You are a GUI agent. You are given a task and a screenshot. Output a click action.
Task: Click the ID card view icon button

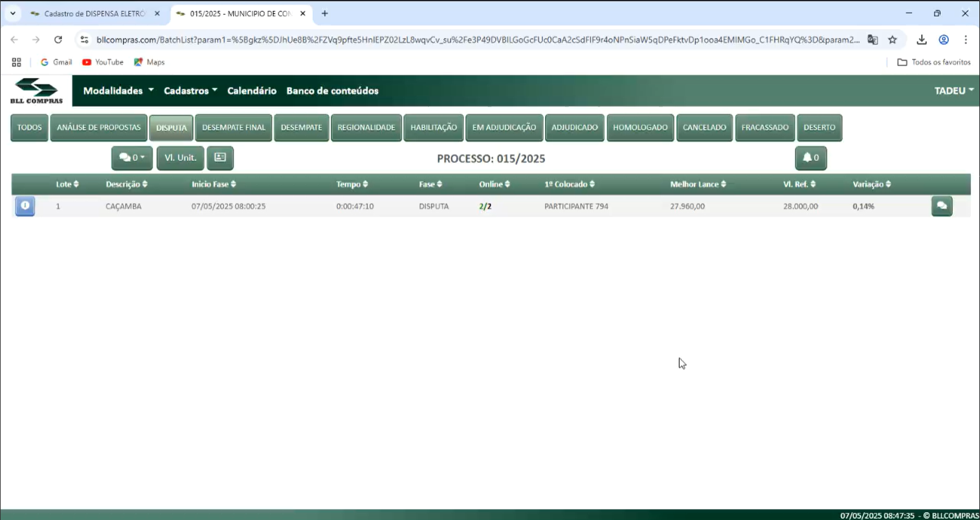220,158
